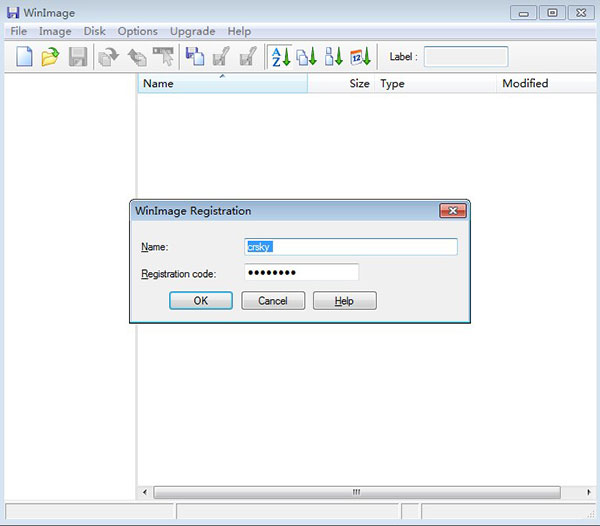Open the Upgrade menu

pos(192,31)
